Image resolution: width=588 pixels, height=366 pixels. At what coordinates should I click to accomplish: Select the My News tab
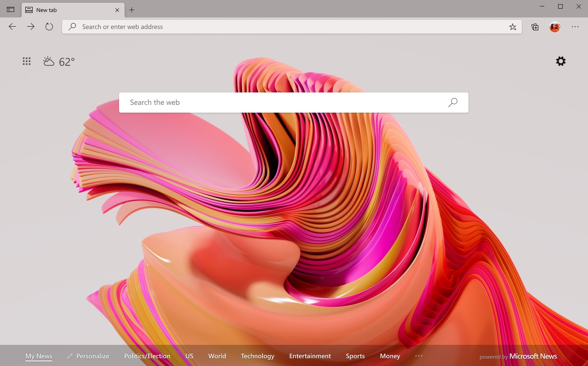(39, 356)
